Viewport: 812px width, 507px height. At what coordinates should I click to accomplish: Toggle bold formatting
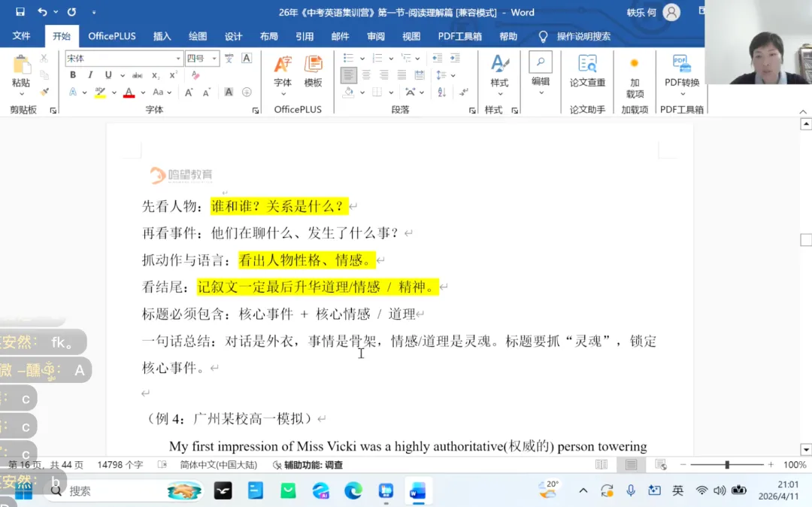(x=73, y=74)
